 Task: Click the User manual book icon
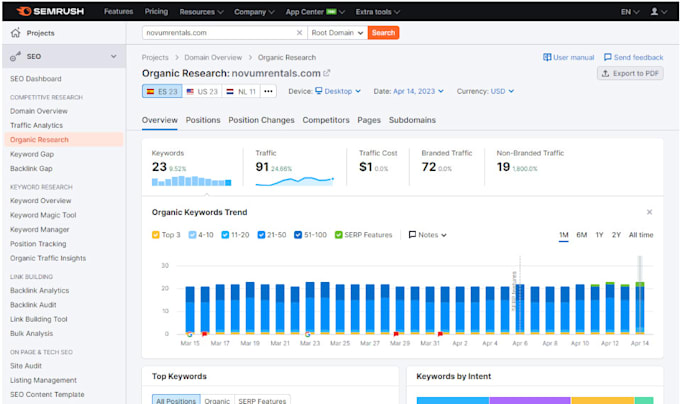click(x=547, y=57)
